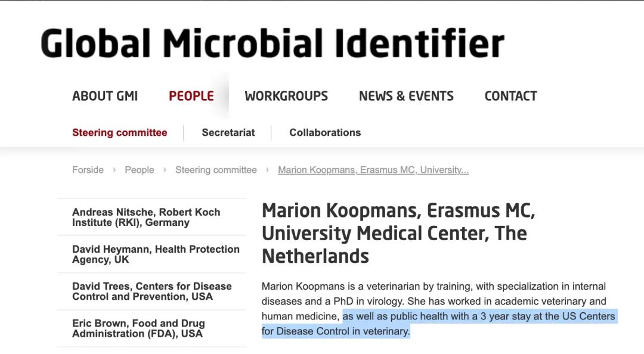The image size is (644, 354).
Task: Click the Forside breadcrumb link
Action: coord(88,170)
